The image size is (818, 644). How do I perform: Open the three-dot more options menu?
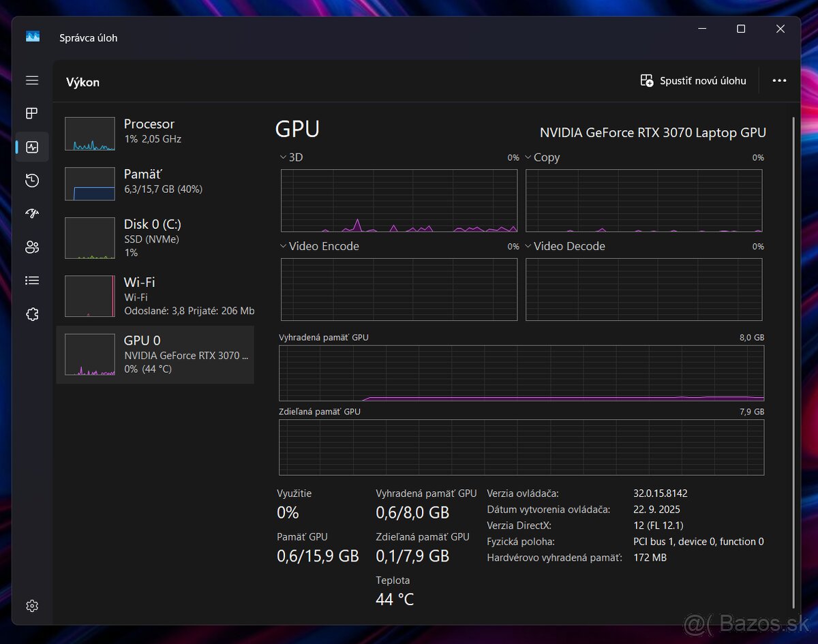tap(779, 80)
